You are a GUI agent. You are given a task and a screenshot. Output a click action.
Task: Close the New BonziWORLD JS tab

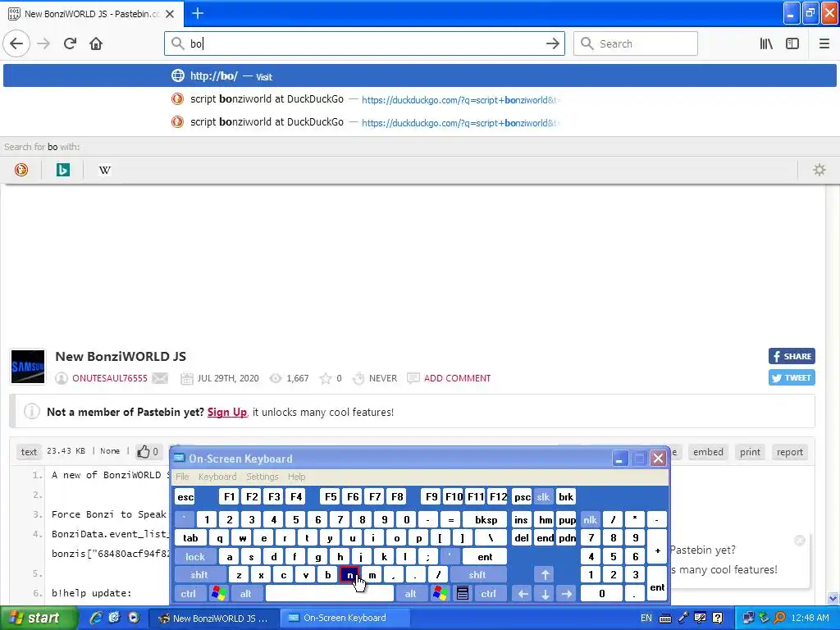point(170,14)
